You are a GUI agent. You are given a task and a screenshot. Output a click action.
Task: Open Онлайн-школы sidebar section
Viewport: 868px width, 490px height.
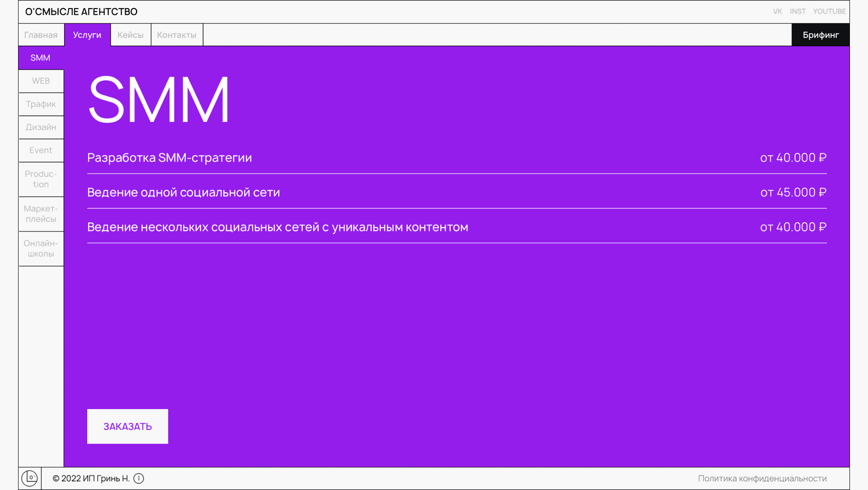coord(41,249)
